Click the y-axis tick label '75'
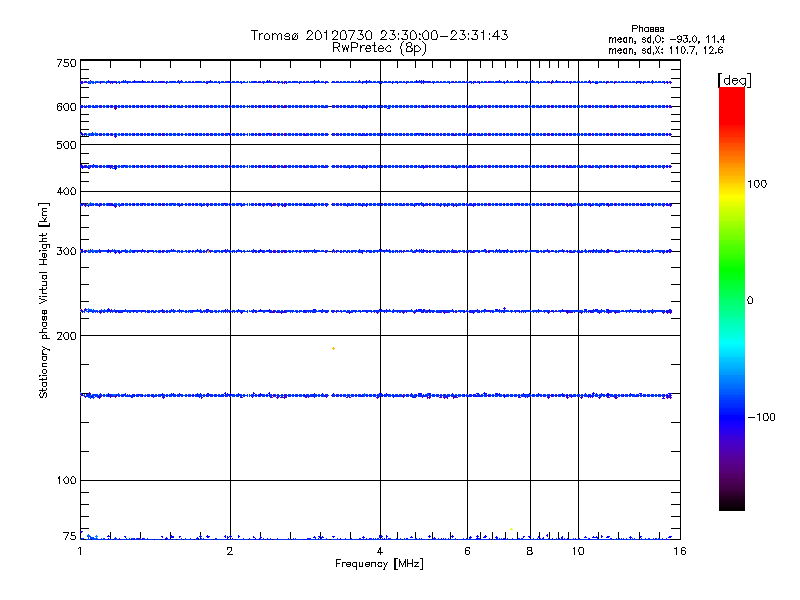Screen dimensions: 800x600 [x=70, y=536]
